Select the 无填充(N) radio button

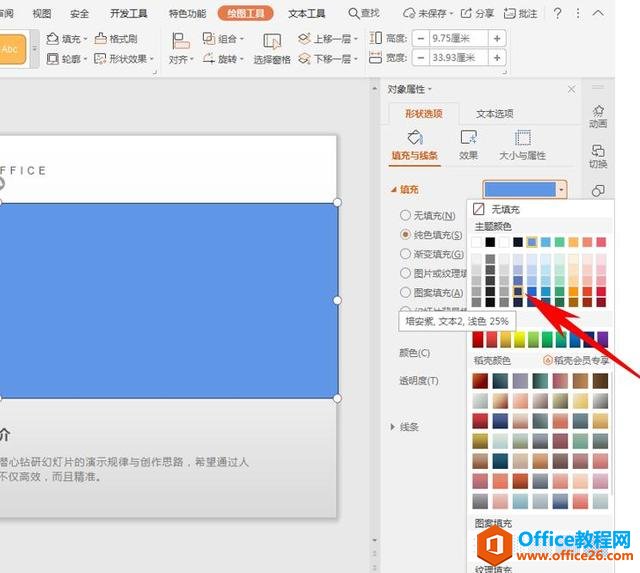(405, 215)
